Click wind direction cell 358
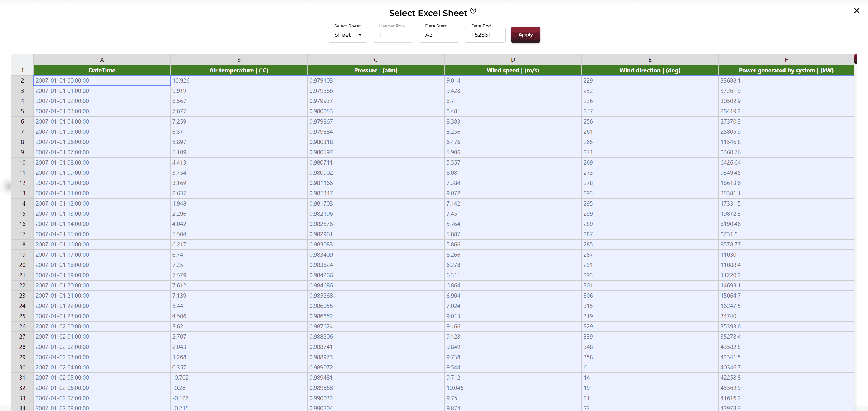 (x=650, y=357)
